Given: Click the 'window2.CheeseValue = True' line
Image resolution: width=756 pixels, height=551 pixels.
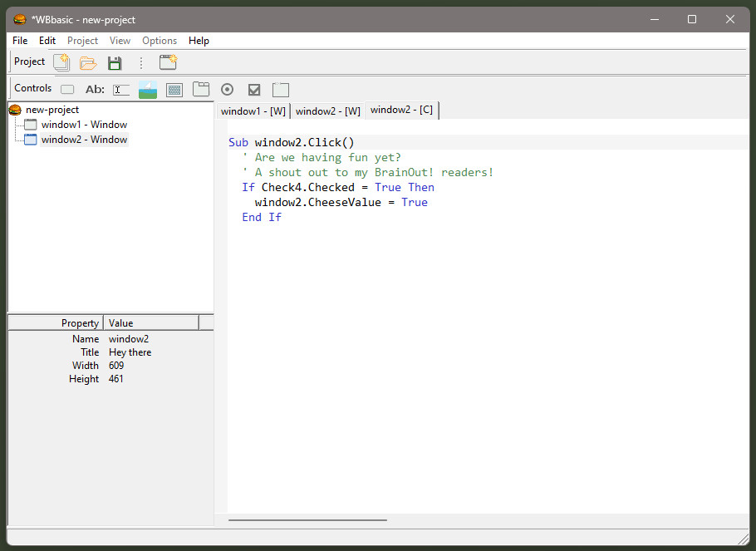Looking at the screenshot, I should click(341, 202).
